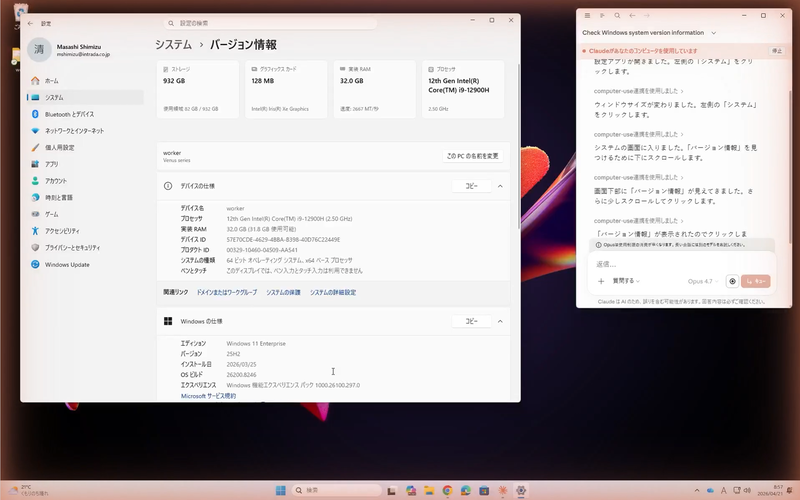Click コピー for デバイスの仕様
800x500 pixels.
coord(471,186)
